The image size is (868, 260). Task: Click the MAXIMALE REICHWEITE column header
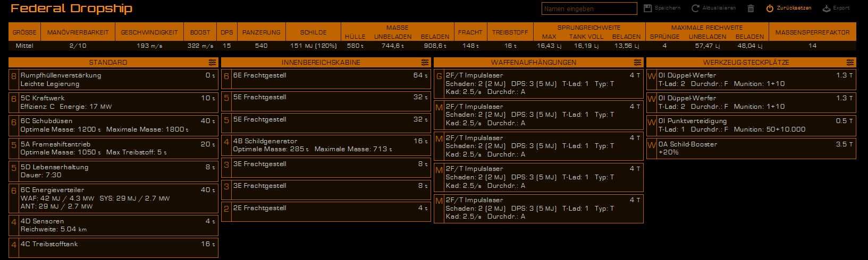[x=706, y=28]
